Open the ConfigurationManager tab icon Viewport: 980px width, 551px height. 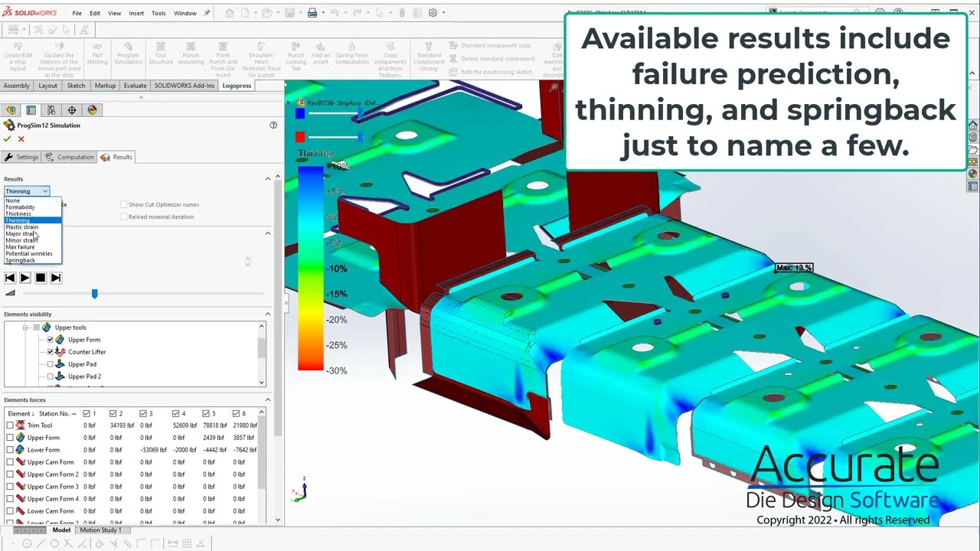pyautogui.click(x=51, y=110)
